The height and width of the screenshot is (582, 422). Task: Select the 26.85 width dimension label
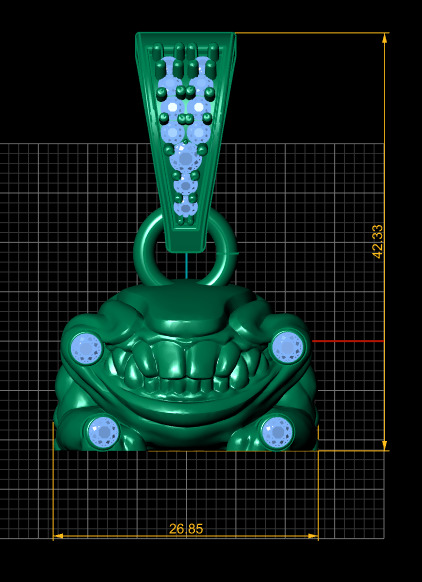[x=186, y=529]
